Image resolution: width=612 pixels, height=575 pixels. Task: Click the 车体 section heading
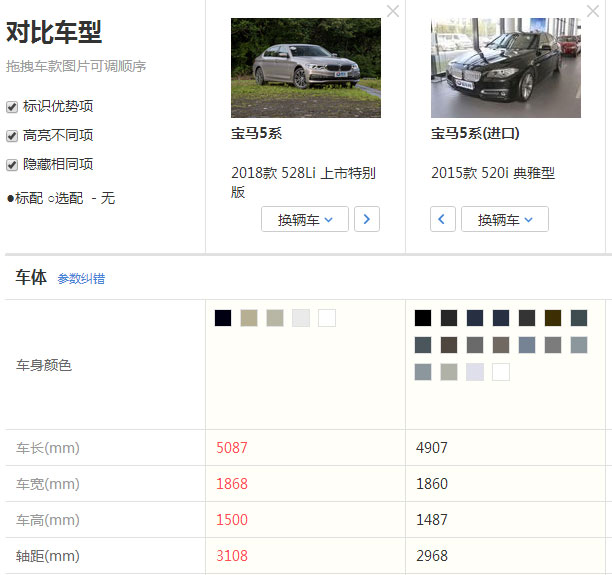tap(31, 277)
